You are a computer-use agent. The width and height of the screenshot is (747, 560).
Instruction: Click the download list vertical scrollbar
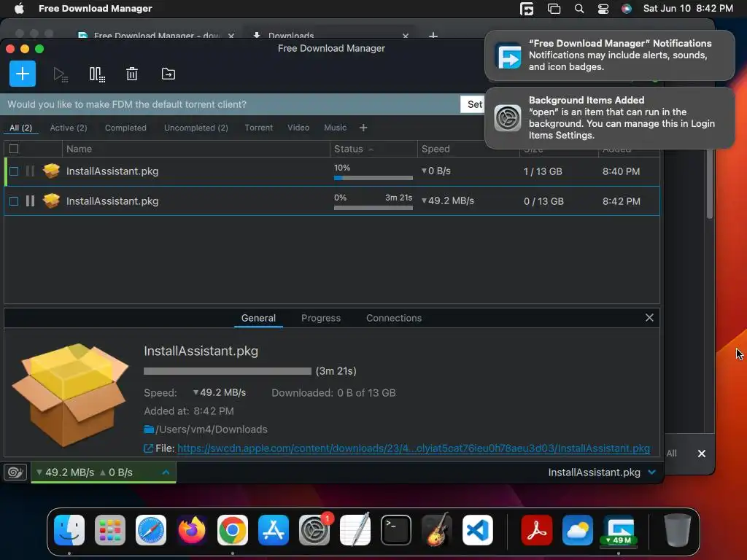(710, 183)
